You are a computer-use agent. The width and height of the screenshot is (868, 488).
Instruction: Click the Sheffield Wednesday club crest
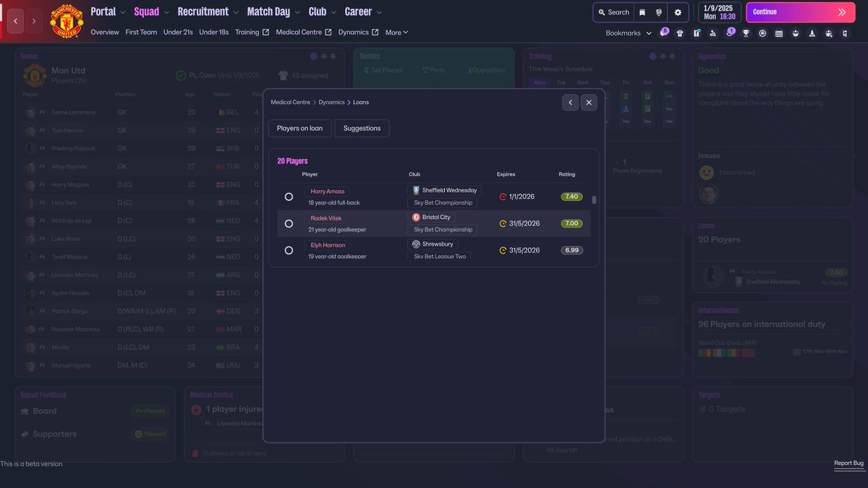pos(416,190)
